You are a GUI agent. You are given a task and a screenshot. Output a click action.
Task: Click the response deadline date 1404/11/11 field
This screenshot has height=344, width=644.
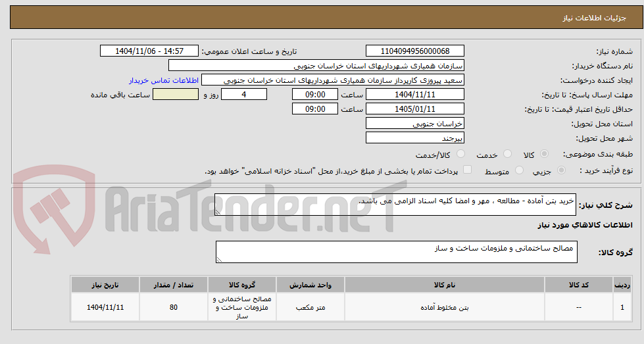pos(415,95)
